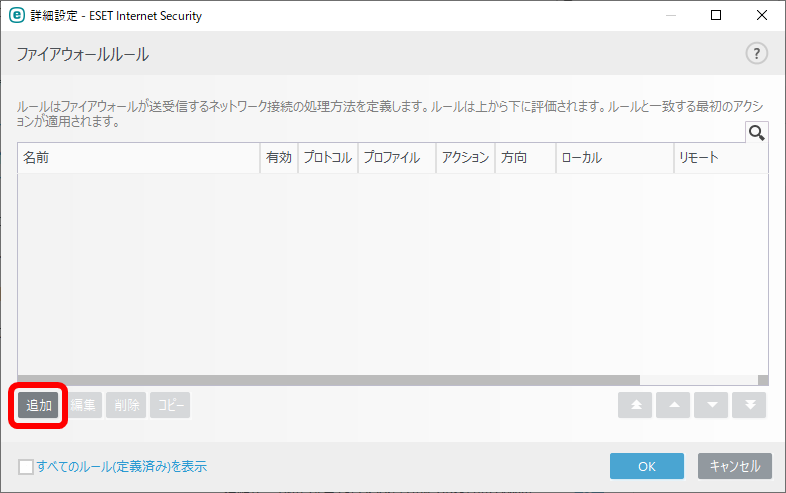This screenshot has height=493, width=786.
Task: Click the ESET logo in title bar
Action: (x=17, y=15)
